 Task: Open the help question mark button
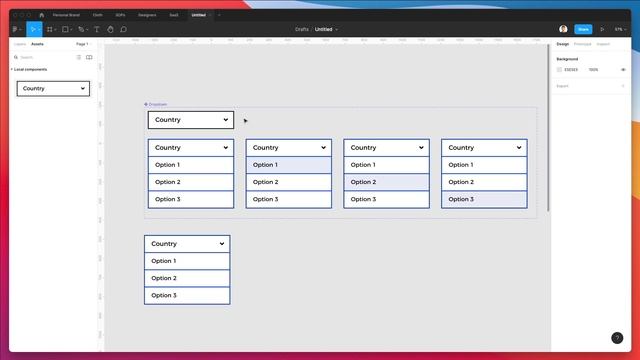tap(617, 338)
